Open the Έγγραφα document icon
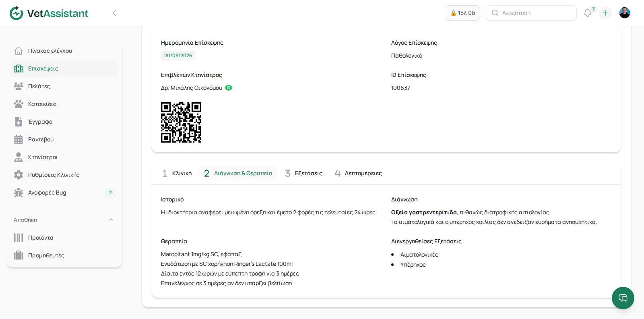644x319 pixels. click(19, 122)
